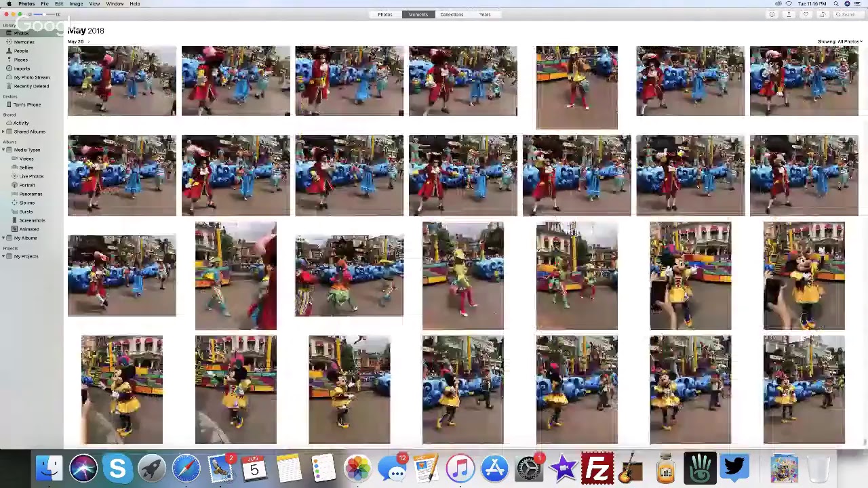Viewport: 868px width, 488px height.
Task: Open the Screenshots media type album
Action: point(32,220)
